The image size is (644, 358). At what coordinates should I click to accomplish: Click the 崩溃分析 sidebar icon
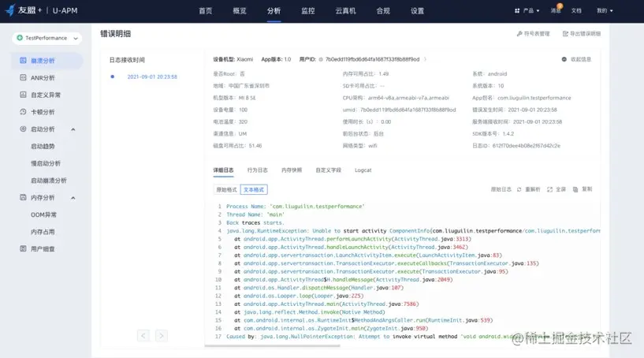tap(23, 61)
